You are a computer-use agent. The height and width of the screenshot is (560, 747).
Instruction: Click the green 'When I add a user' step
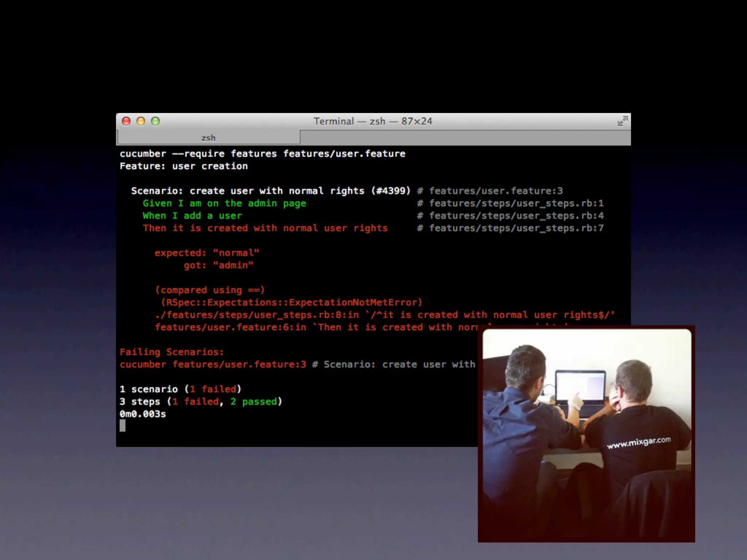[x=192, y=216]
